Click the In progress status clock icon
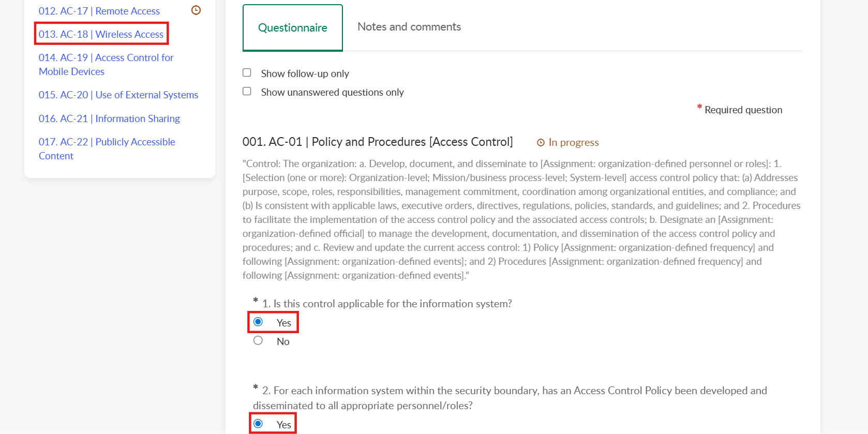This screenshot has height=434, width=868. 541,143
